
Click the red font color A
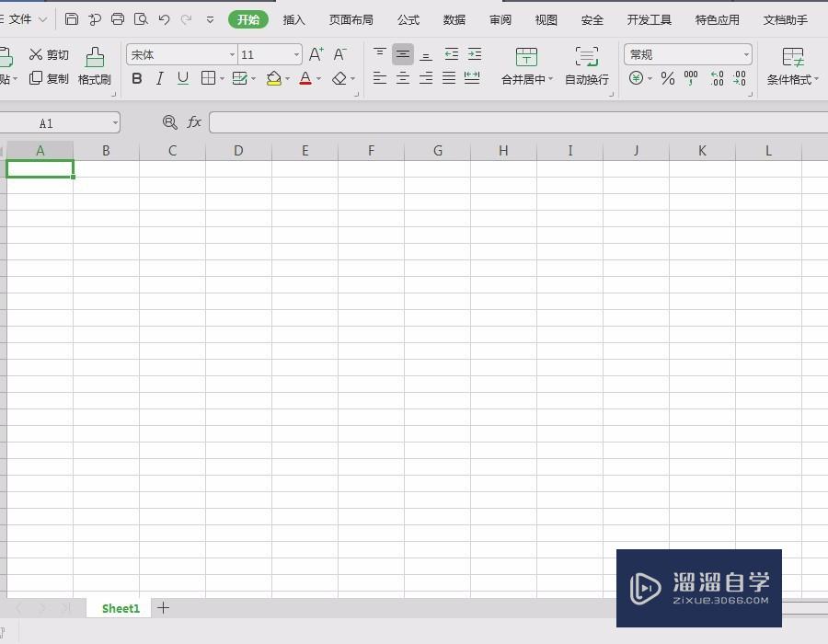(x=305, y=78)
